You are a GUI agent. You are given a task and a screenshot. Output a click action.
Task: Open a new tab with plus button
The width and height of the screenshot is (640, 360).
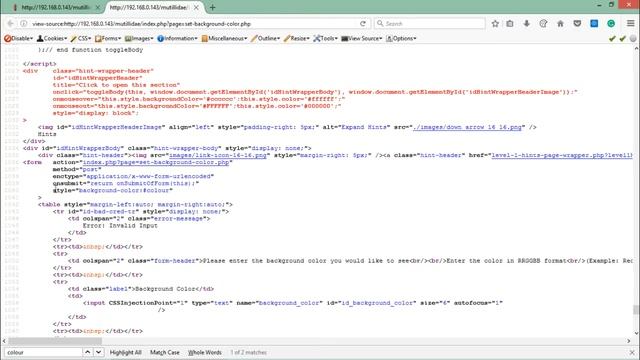pyautogui.click(x=212, y=7)
